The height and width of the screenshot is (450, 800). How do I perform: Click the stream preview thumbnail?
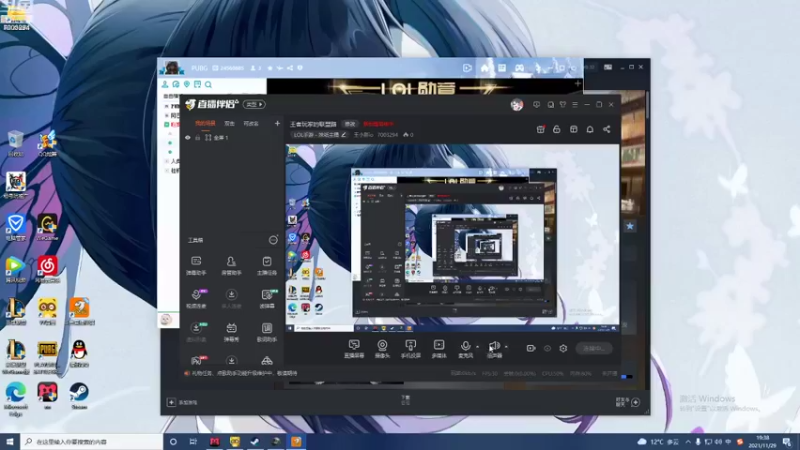click(x=452, y=238)
